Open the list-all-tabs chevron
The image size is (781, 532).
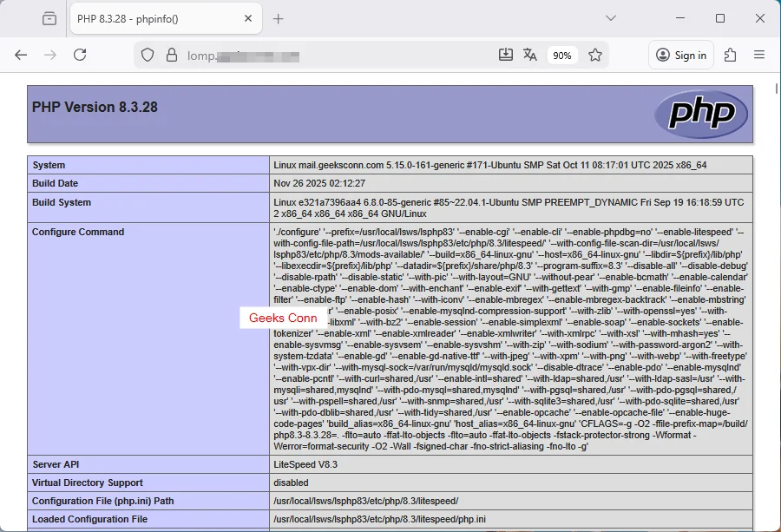point(610,17)
